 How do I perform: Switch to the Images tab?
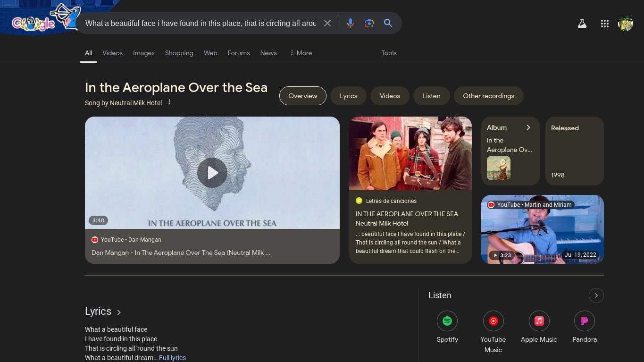tap(143, 53)
